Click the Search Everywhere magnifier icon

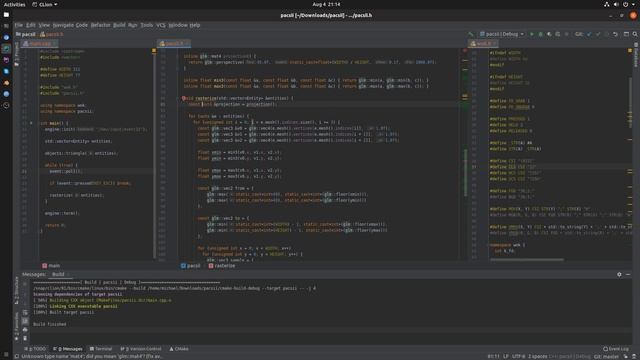(635, 34)
